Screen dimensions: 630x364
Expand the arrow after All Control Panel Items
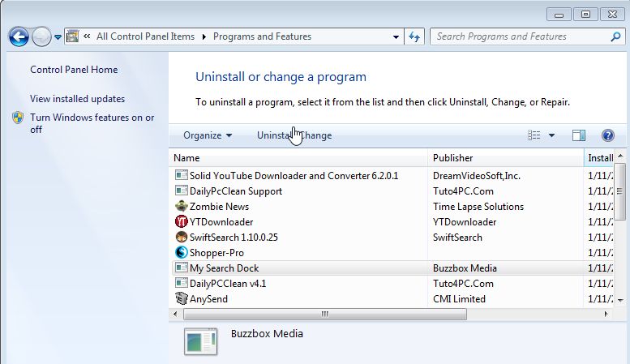(x=204, y=37)
